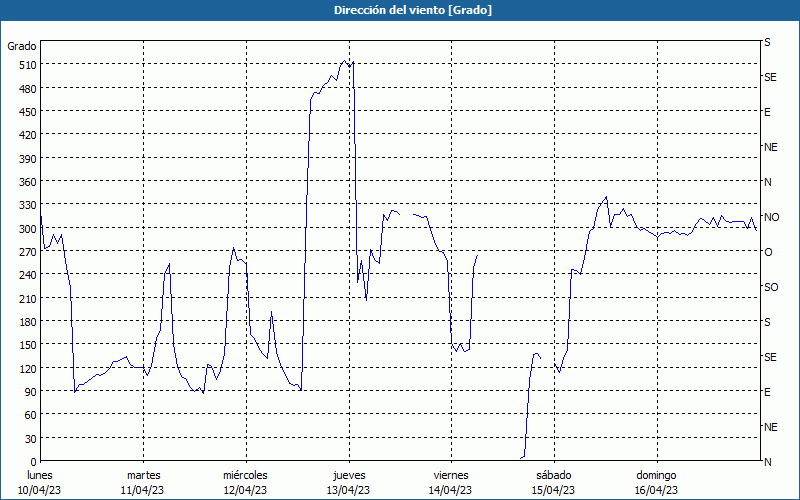The image size is (800, 500).
Task: Pick the 300 tick label
Action: (x=28, y=229)
